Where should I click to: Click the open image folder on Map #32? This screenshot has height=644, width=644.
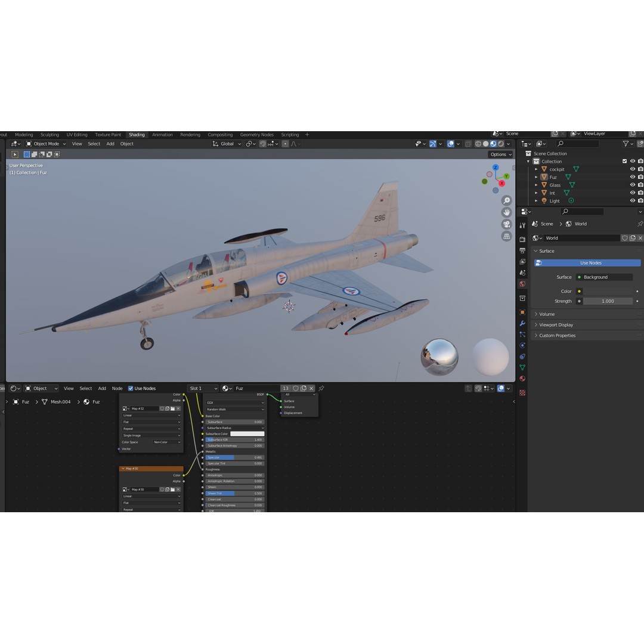172,408
